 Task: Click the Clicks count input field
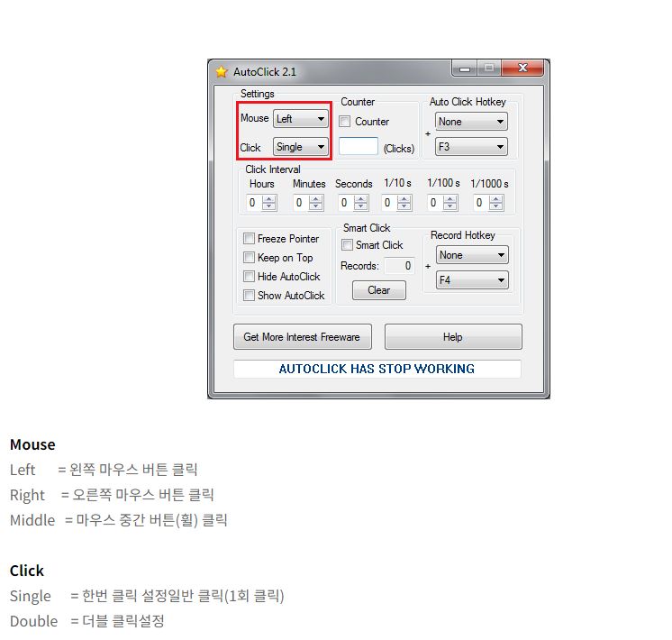359,146
